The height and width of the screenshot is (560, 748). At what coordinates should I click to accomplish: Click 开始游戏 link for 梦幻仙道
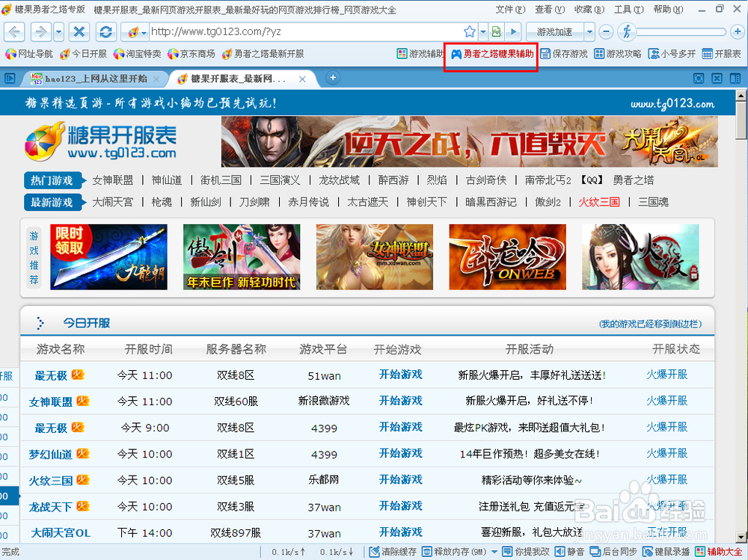click(x=400, y=453)
